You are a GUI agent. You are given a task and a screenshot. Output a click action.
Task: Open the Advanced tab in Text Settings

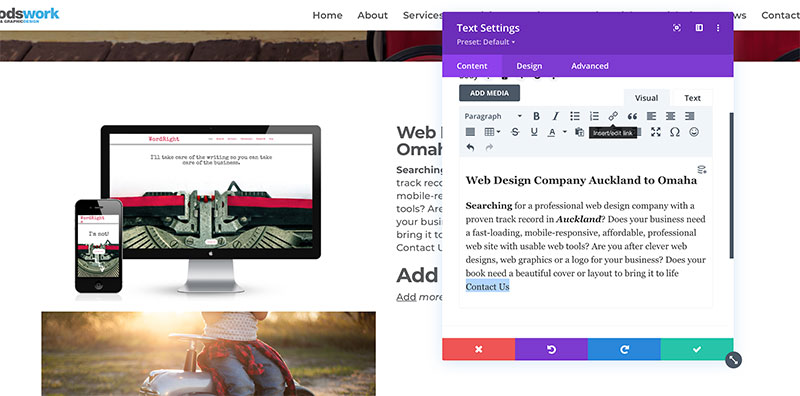click(x=590, y=66)
